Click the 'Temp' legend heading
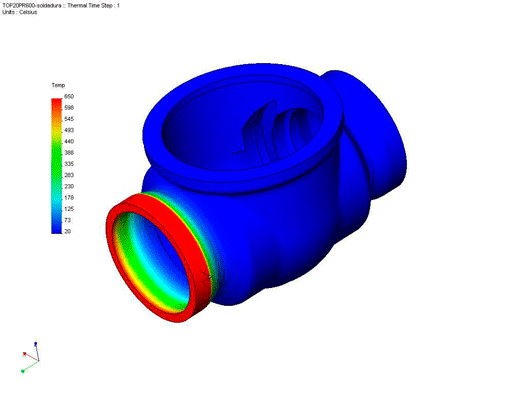The width and height of the screenshot is (512, 393). pyautogui.click(x=58, y=85)
